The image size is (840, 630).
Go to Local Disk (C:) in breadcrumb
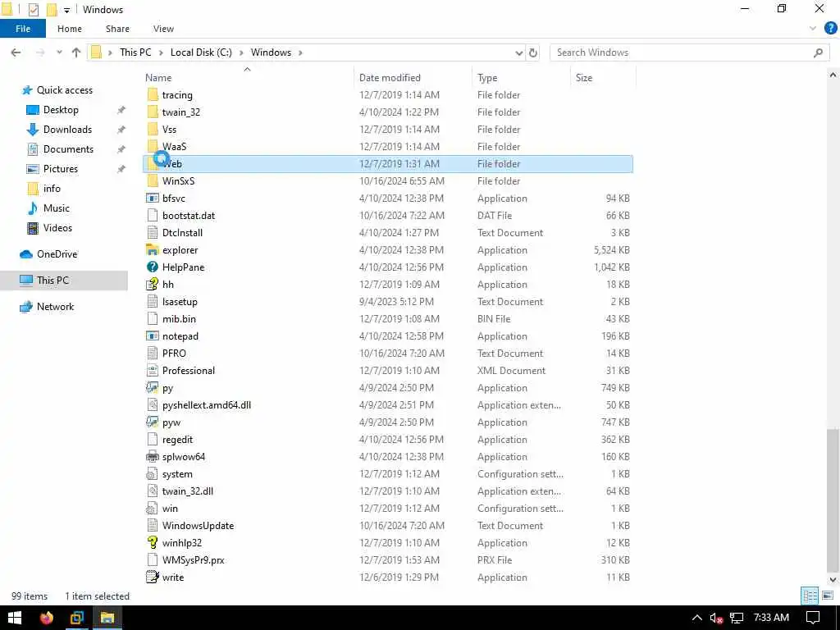point(201,52)
